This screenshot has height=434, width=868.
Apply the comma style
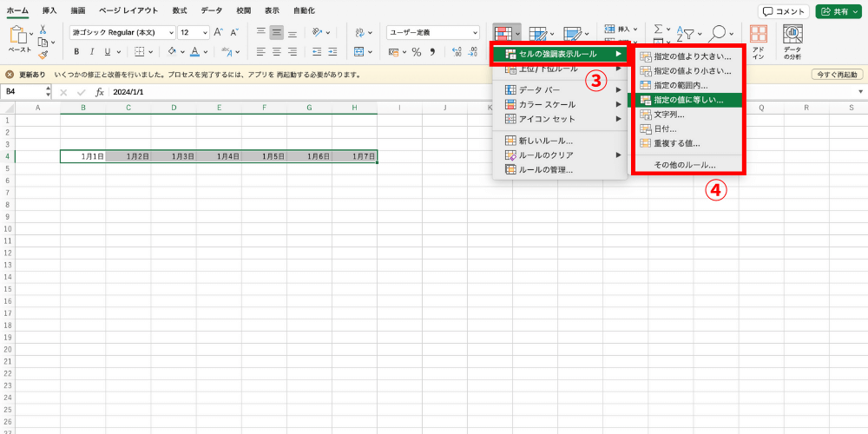click(x=433, y=52)
